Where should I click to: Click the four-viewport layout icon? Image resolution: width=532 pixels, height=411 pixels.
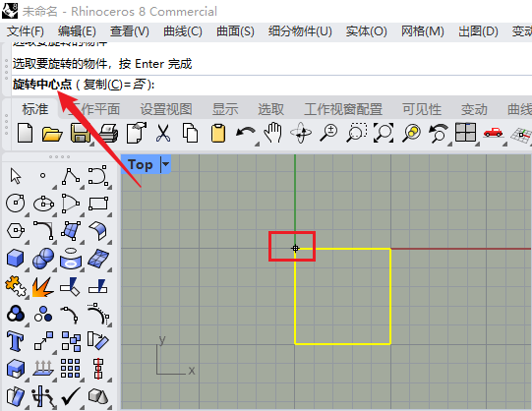[465, 133]
